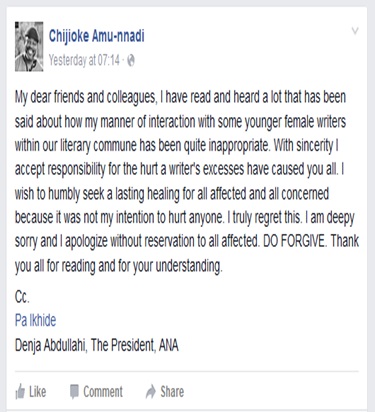Select the Share text label
The height and width of the screenshot is (412, 375).
[172, 392]
